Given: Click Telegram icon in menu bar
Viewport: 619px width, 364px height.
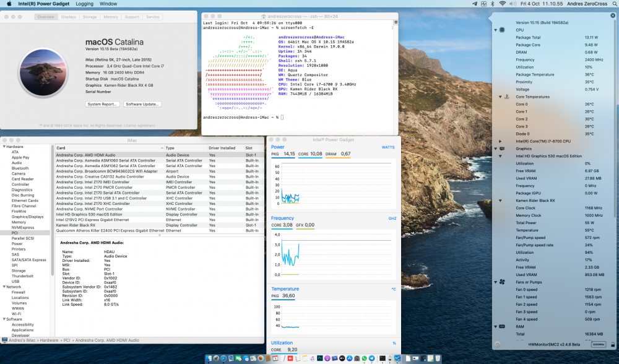Looking at the screenshot, I should click(475, 4).
